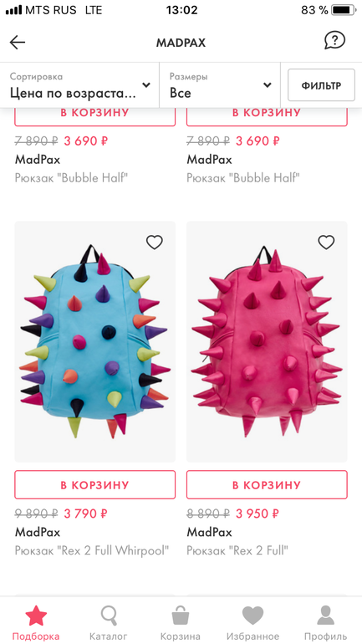The image size is (362, 644).
Task: Open Профиль person tab
Action: pos(325,622)
